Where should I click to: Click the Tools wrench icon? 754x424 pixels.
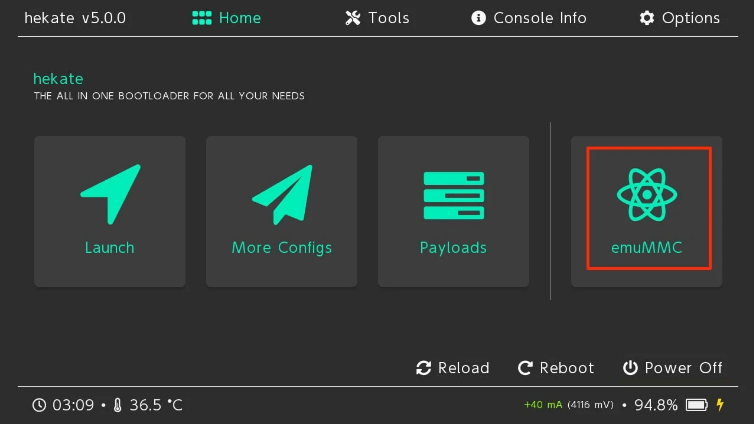(353, 18)
